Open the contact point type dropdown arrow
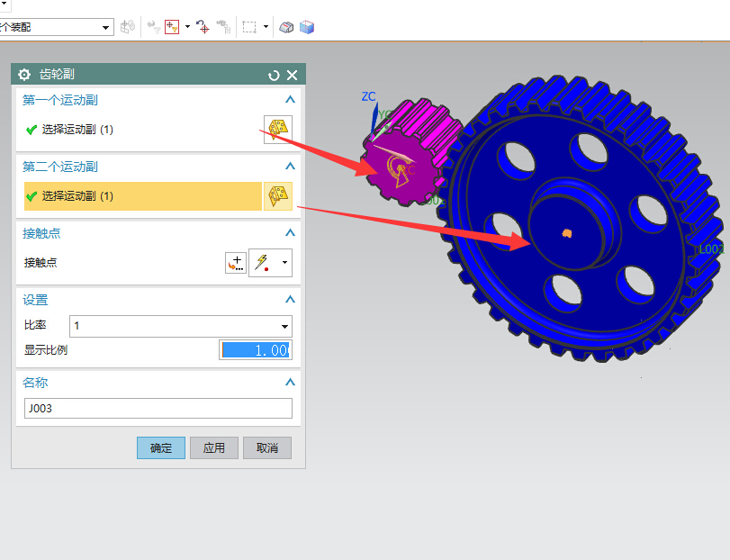The width and height of the screenshot is (730, 560). (x=284, y=263)
